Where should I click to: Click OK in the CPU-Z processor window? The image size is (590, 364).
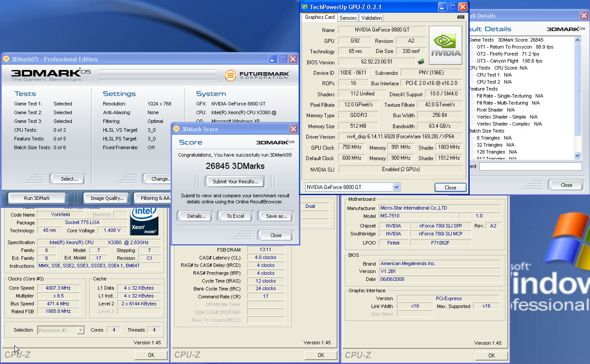[151, 355]
